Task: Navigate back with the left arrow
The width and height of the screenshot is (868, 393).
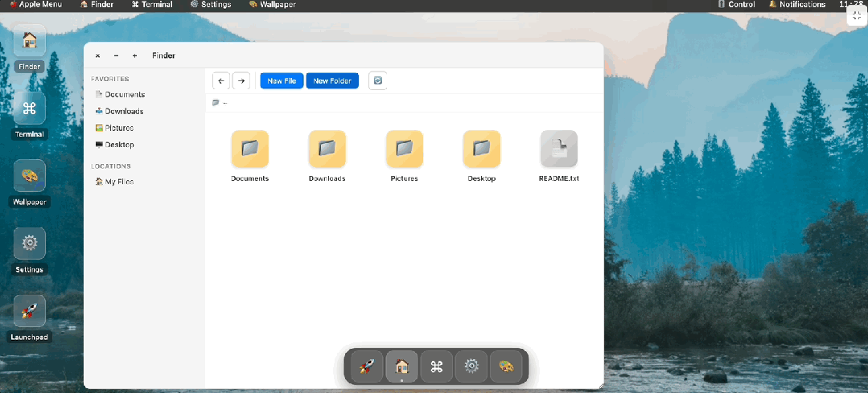Action: coord(221,80)
